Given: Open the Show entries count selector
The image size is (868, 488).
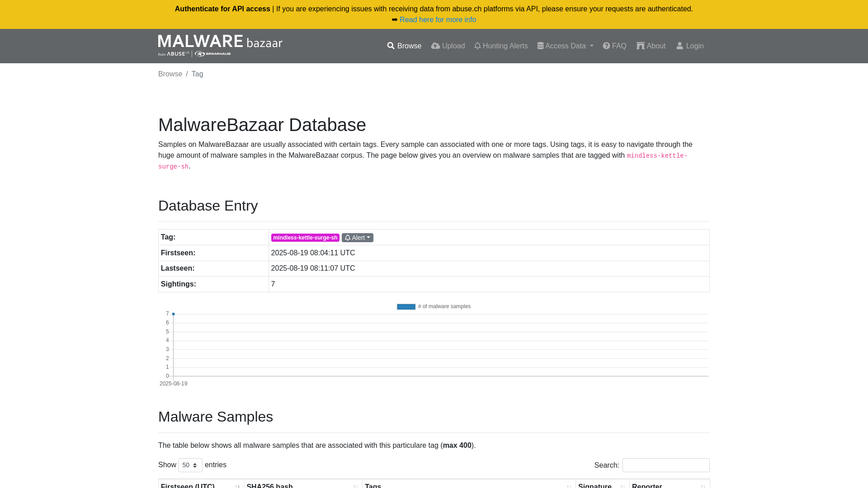Looking at the screenshot, I should pyautogui.click(x=190, y=465).
